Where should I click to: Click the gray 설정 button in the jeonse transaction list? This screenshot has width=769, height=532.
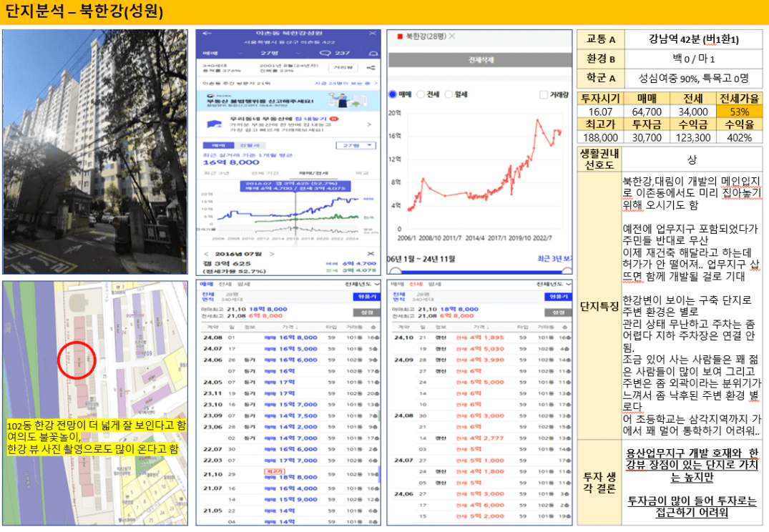(558, 312)
